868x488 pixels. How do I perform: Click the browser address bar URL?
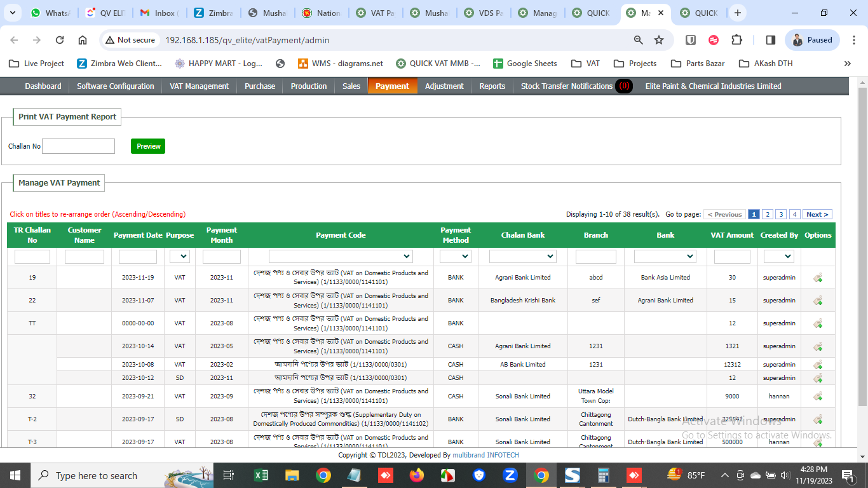pyautogui.click(x=247, y=40)
